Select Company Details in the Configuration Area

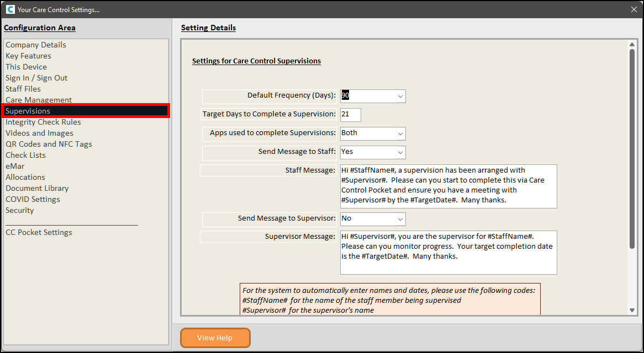click(36, 45)
